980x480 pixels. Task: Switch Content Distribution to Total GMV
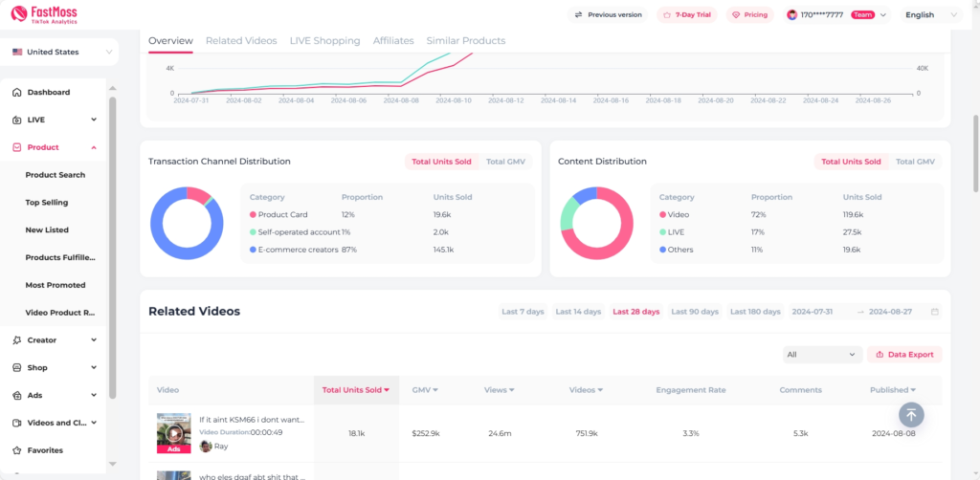pos(915,162)
